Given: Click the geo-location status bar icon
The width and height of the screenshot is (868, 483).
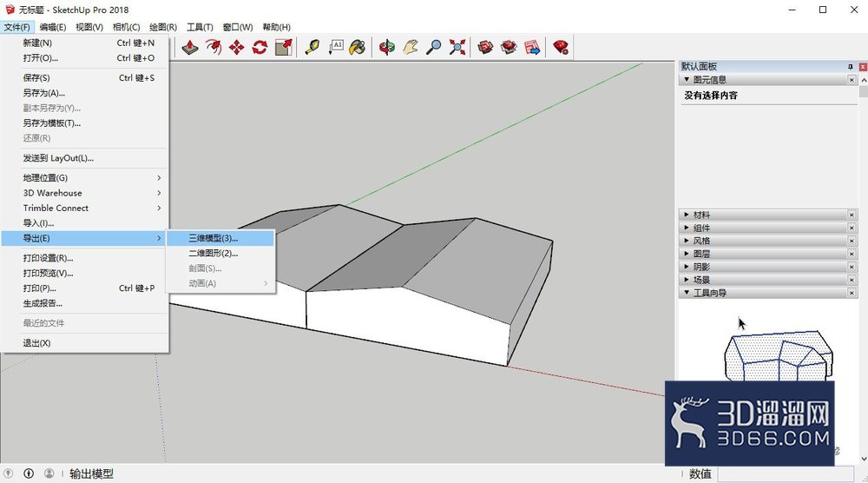Looking at the screenshot, I should pyautogui.click(x=9, y=473).
